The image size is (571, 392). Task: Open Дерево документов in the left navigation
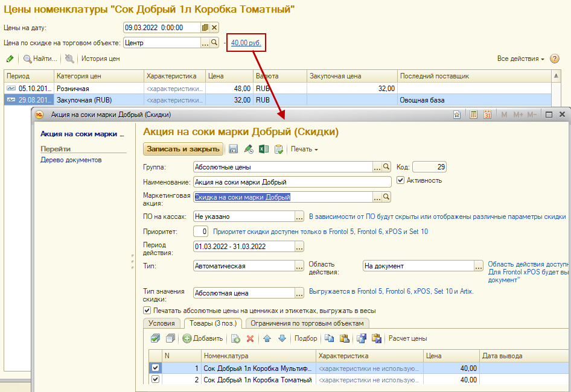coord(71,160)
